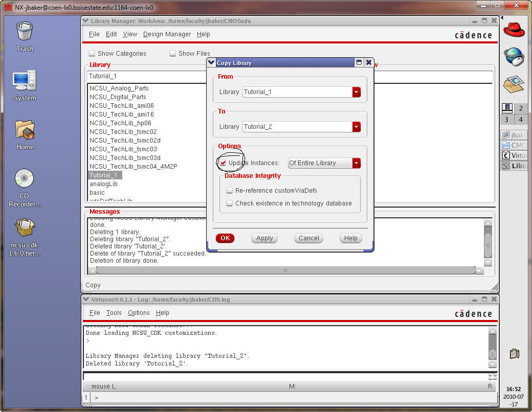Select the Tutorial_1 library row
Image resolution: width=532 pixels, height=412 pixels.
(x=105, y=175)
